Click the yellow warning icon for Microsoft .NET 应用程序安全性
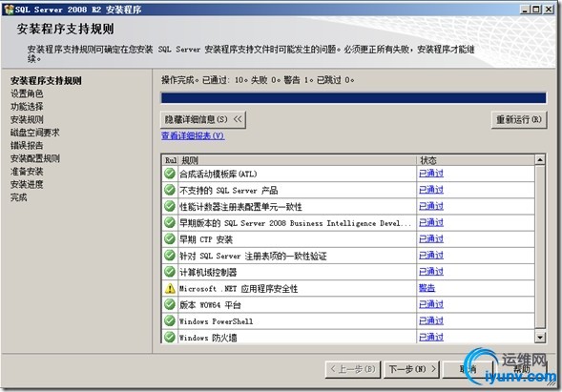The height and width of the screenshot is (392, 562). pos(170,288)
